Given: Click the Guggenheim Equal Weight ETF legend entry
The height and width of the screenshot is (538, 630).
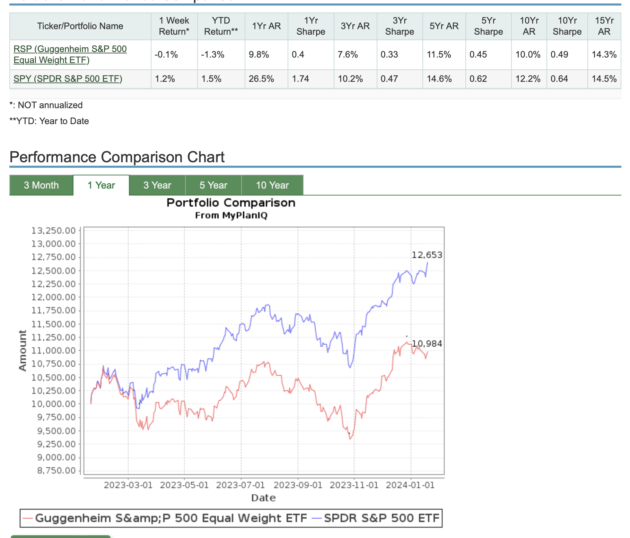Looking at the screenshot, I should [x=165, y=518].
